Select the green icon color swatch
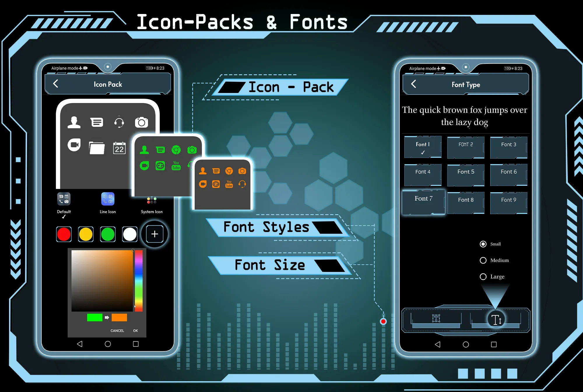Screen dimensions: 583x392 (108, 234)
